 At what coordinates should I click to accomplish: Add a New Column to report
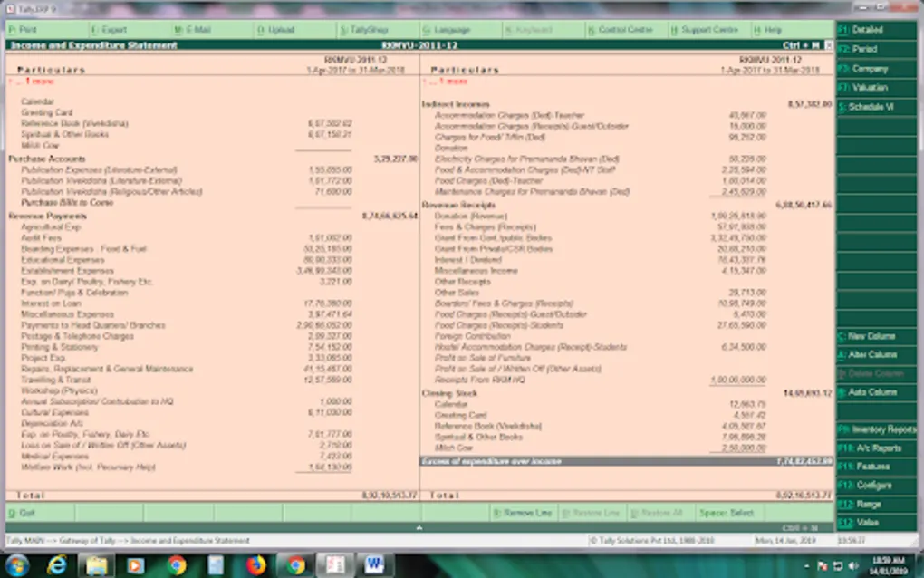(x=874, y=336)
